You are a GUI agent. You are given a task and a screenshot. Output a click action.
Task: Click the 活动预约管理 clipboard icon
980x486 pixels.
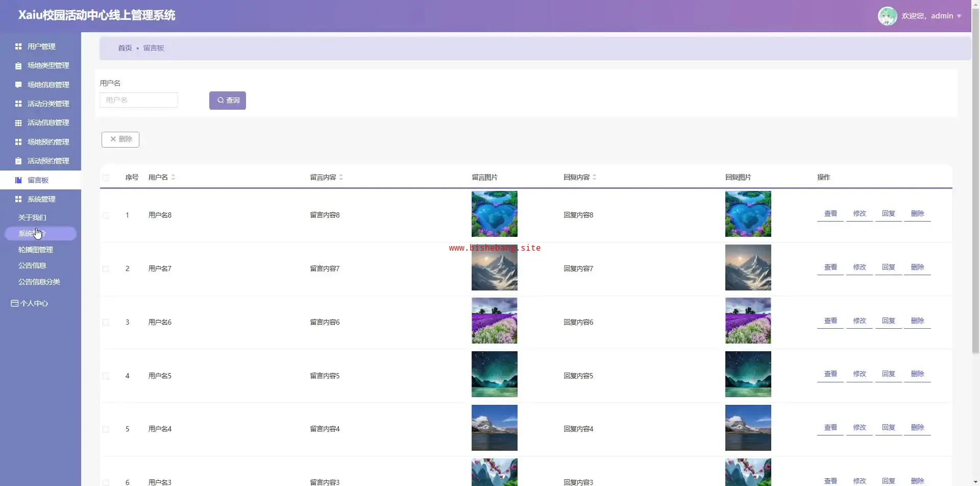(18, 161)
